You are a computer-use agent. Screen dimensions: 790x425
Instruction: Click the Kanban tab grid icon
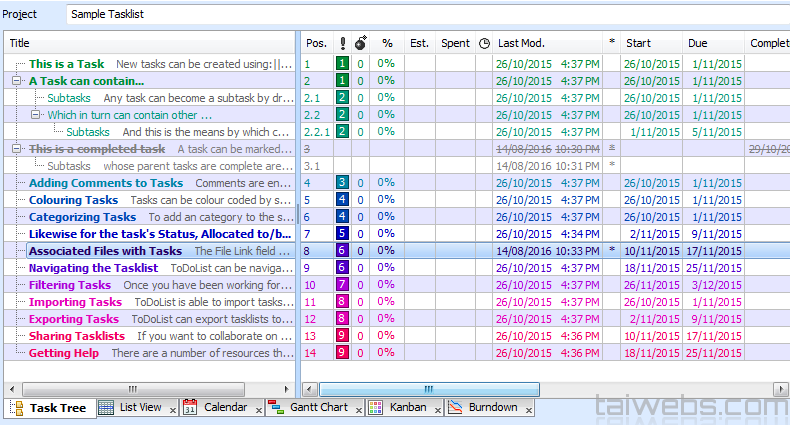click(x=375, y=407)
